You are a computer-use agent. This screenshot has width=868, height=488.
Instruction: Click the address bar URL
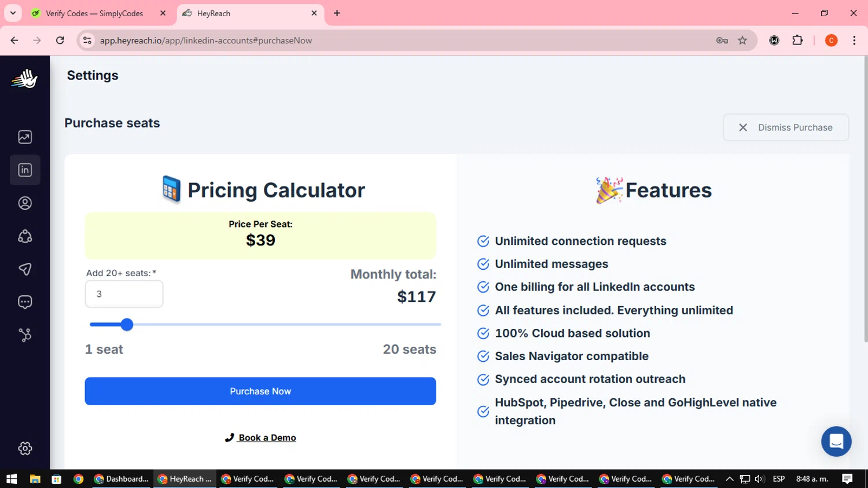pyautogui.click(x=206, y=41)
